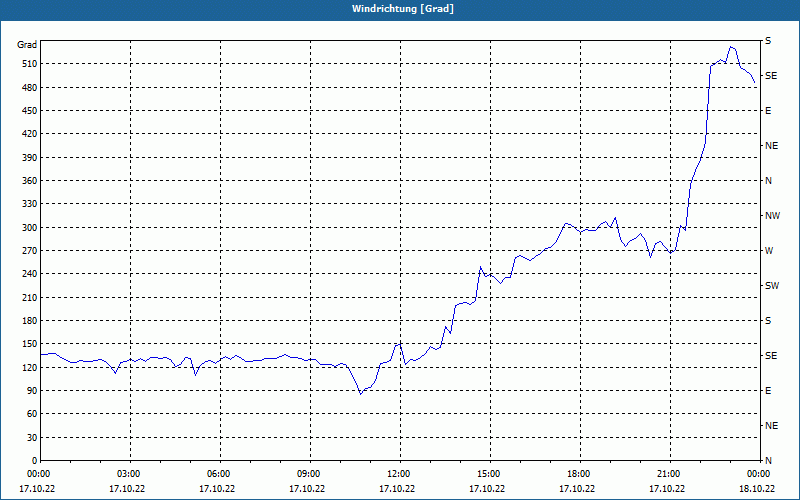Click the 120 degree axis label

tap(29, 367)
